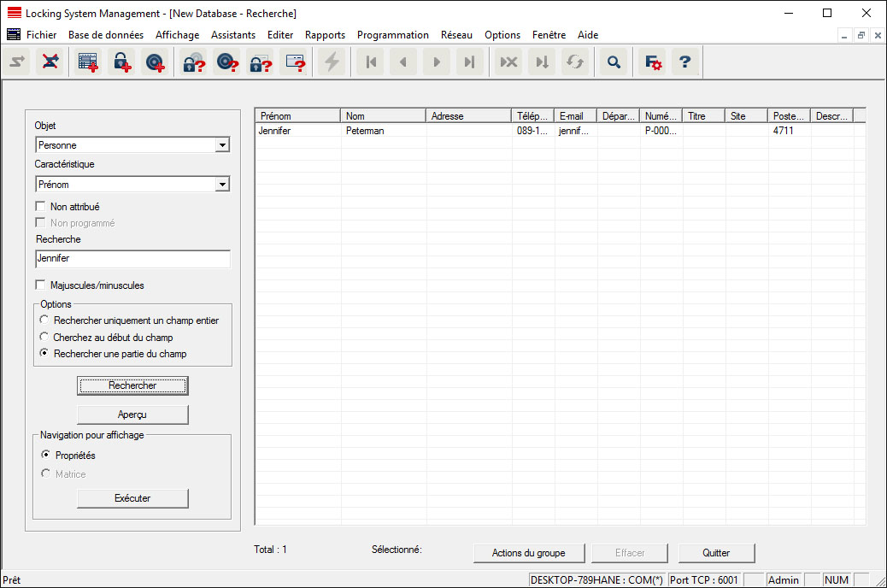887x588 pixels.
Task: Click the new locking system icon
Action: pos(88,62)
